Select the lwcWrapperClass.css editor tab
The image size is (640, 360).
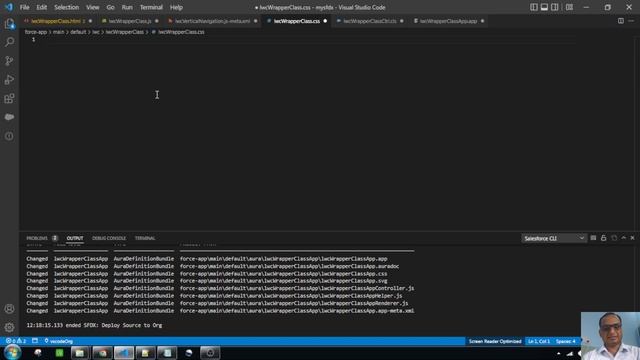(x=297, y=21)
